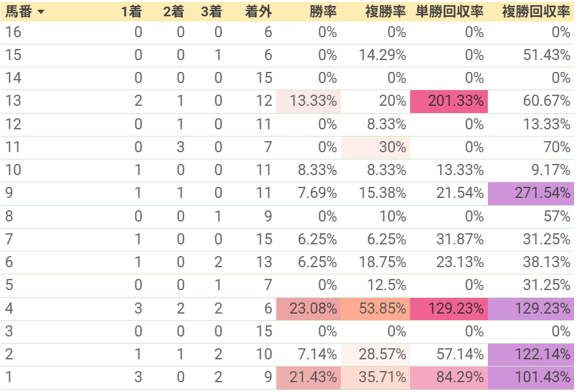Screen dimensions: 578x392
Task: Click the highlighted 201.33% cell
Action: pyautogui.click(x=449, y=101)
